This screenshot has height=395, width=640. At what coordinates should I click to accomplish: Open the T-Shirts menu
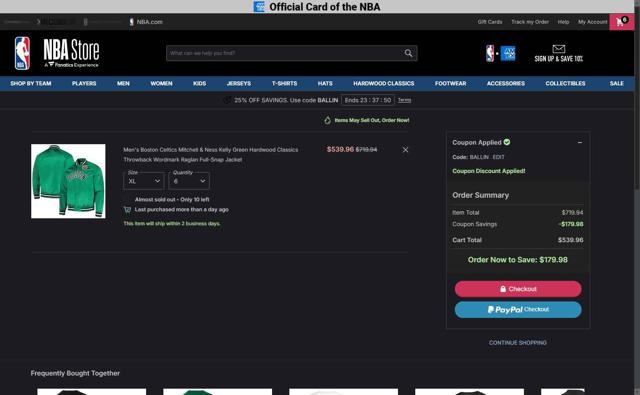284,84
